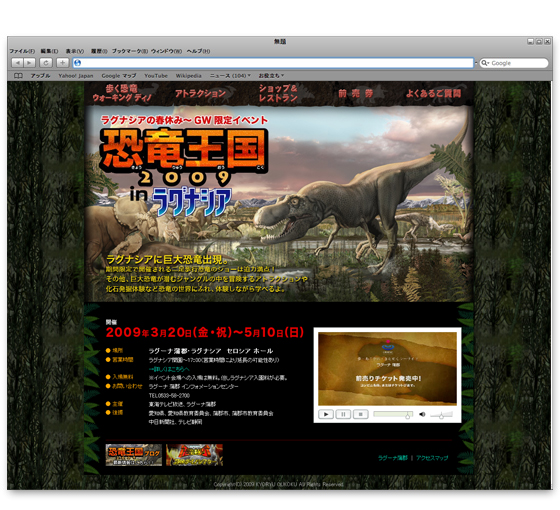Add bookmark with the plus button

point(62,63)
